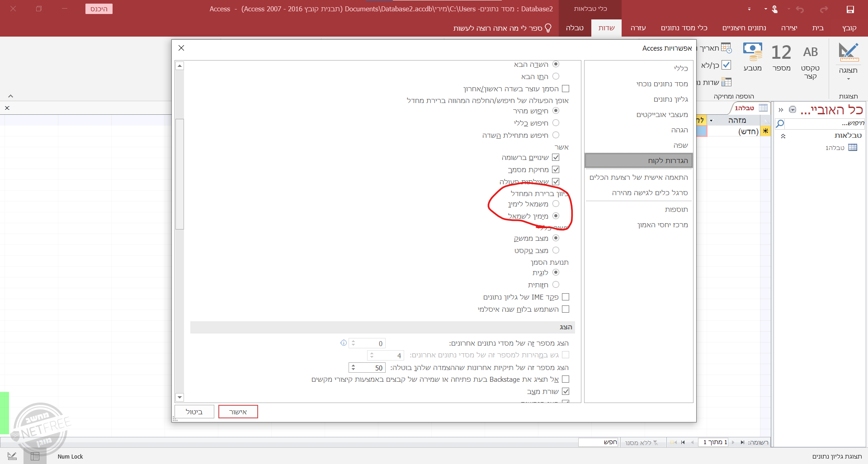This screenshot has width=868, height=464.
Task: Select Current Database (מסד נתונים נוכחי) options category
Action: point(639,84)
